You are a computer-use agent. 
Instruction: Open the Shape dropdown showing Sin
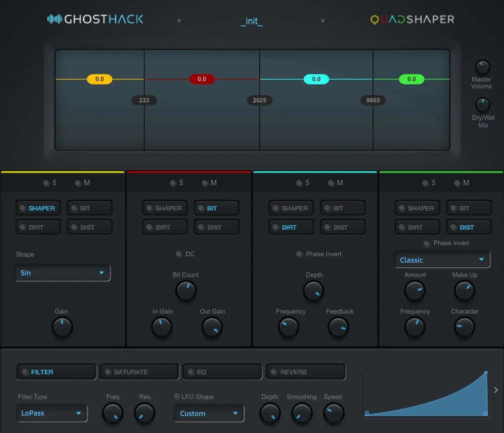[62, 272]
